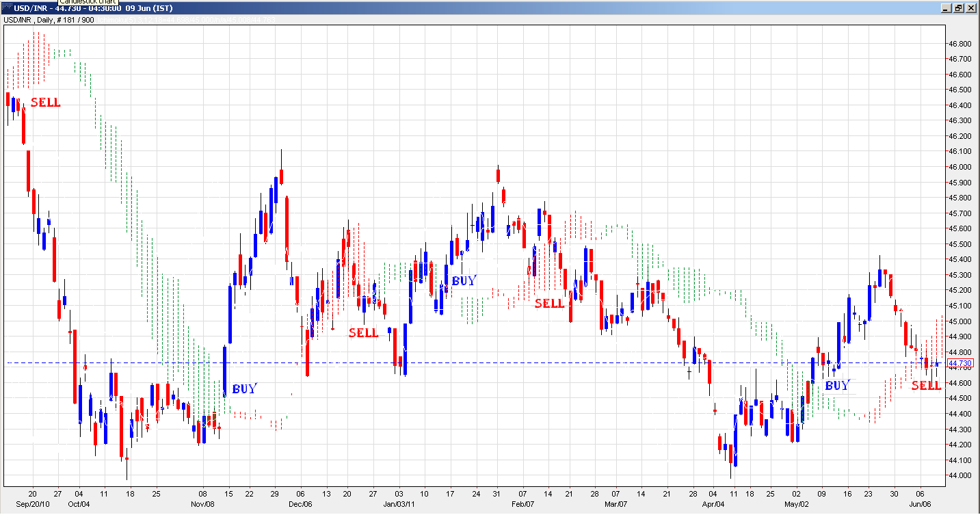The width and height of the screenshot is (980, 515).
Task: Click the Jan/03/11 date axis label
Action: (x=399, y=505)
